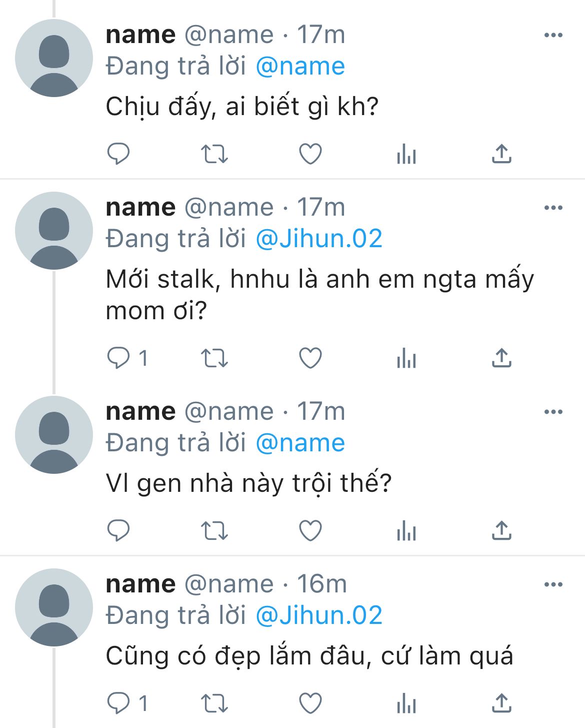
Task: Reply to "Cũng có đẹp lắm đâu" tweet
Action: (x=118, y=703)
